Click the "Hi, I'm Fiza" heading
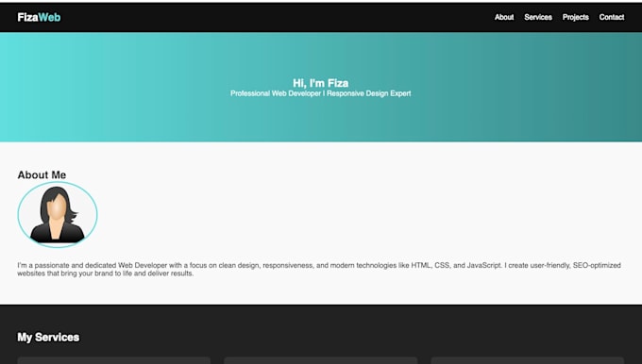Image resolution: width=642 pixels, height=364 pixels. coord(321,83)
